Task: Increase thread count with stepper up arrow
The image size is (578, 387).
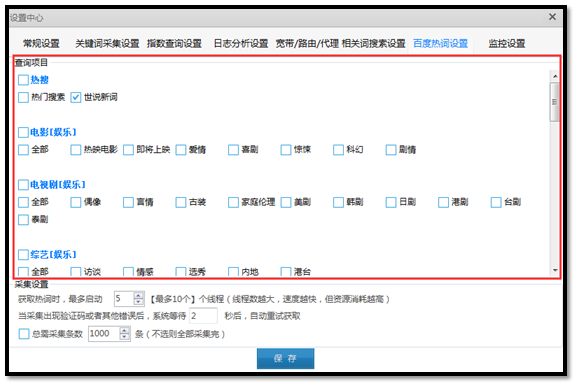Action: click(x=139, y=296)
